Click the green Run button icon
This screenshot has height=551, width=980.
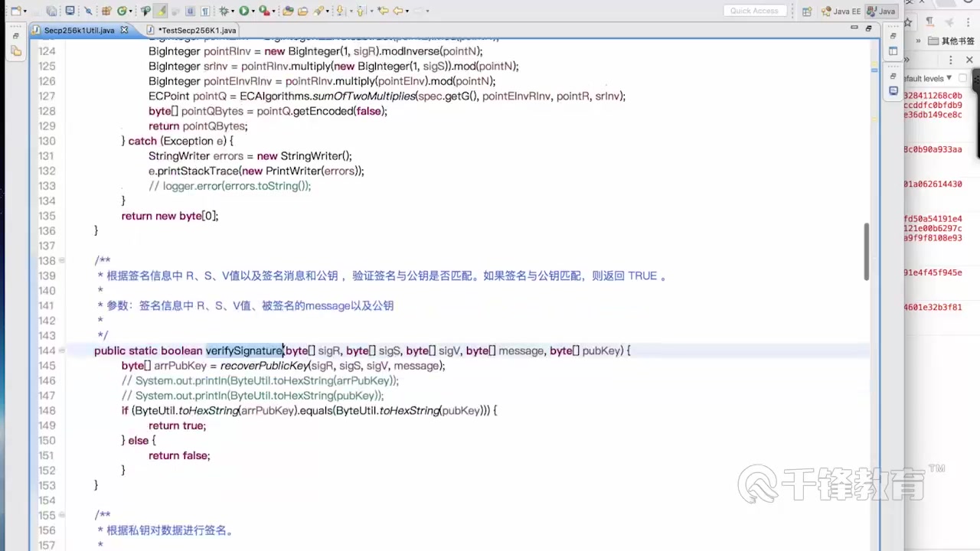tap(243, 11)
